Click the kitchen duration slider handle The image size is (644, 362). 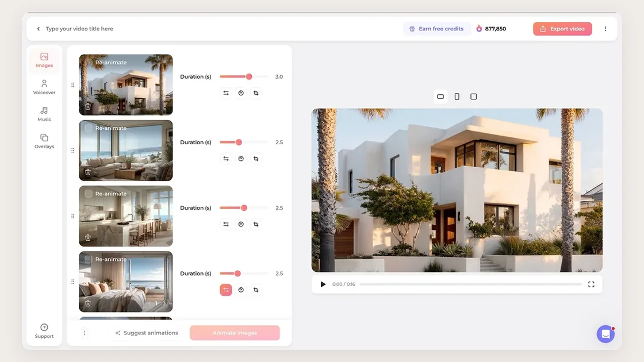(244, 208)
